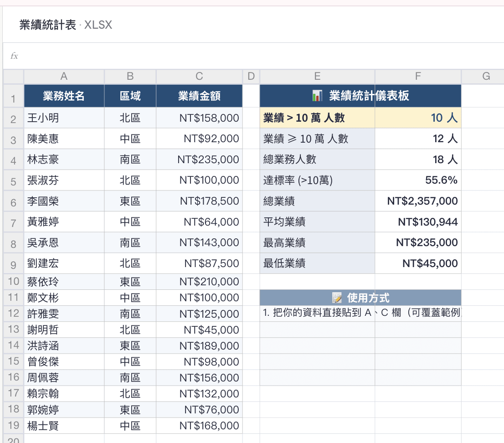The image size is (504, 443).
Task: Click the memo icon beside 使用方式
Action: (x=337, y=298)
